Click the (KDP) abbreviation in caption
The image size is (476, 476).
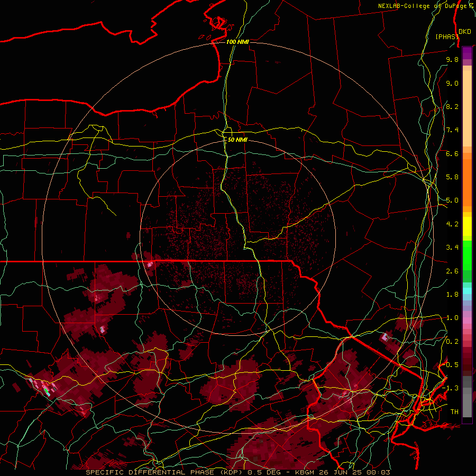[230, 472]
